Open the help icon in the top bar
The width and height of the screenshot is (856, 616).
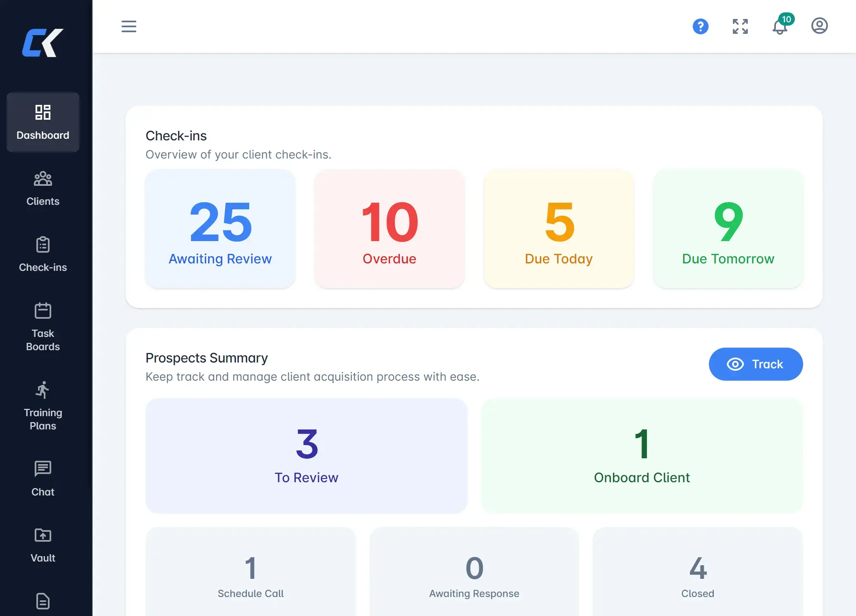(700, 26)
